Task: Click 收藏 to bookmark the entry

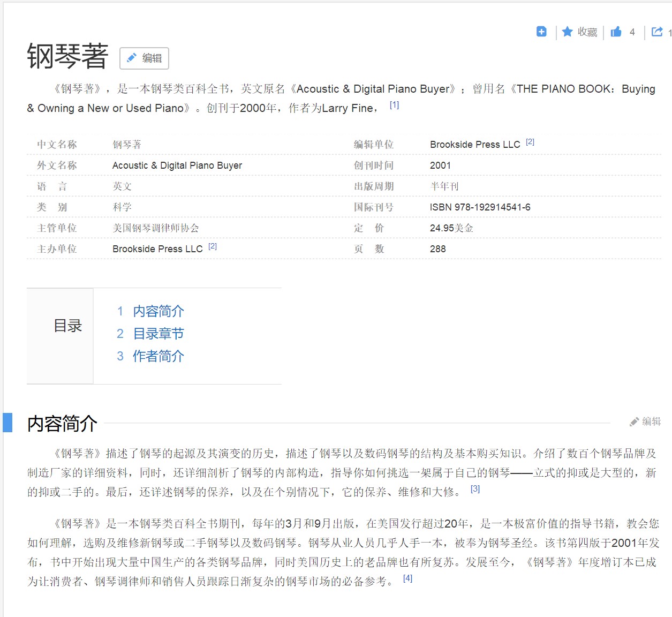Action: pyautogui.click(x=587, y=32)
